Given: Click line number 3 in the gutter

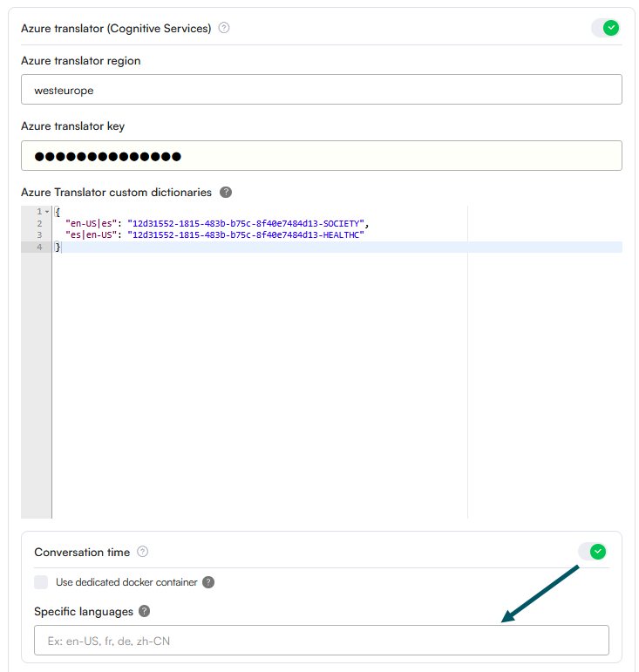Looking at the screenshot, I should 39,234.
